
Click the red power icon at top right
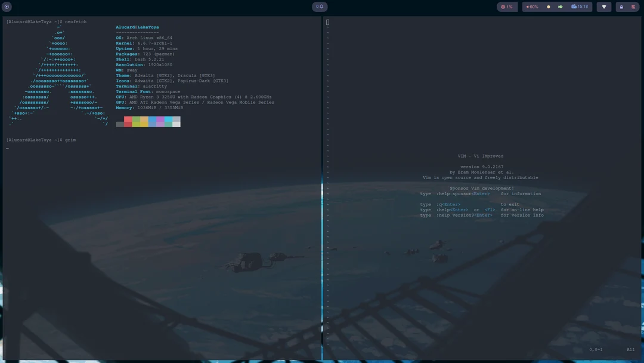click(x=634, y=6)
